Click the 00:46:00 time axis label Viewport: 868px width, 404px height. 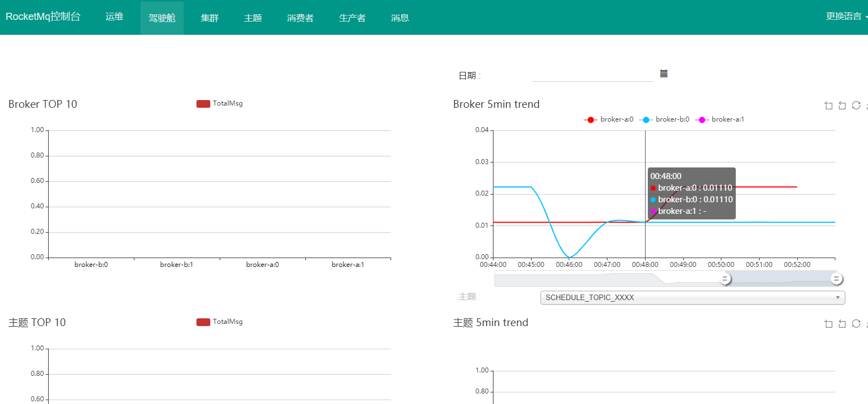click(569, 265)
